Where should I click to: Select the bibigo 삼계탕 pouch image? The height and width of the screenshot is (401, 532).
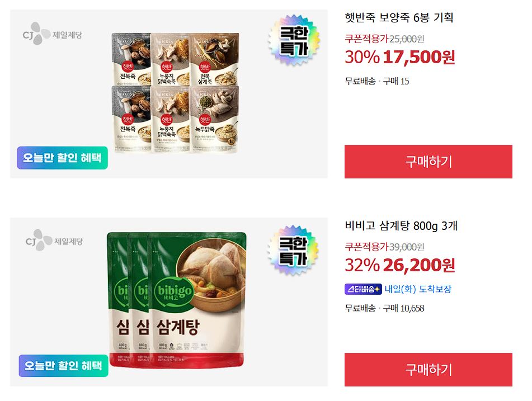pos(177,300)
